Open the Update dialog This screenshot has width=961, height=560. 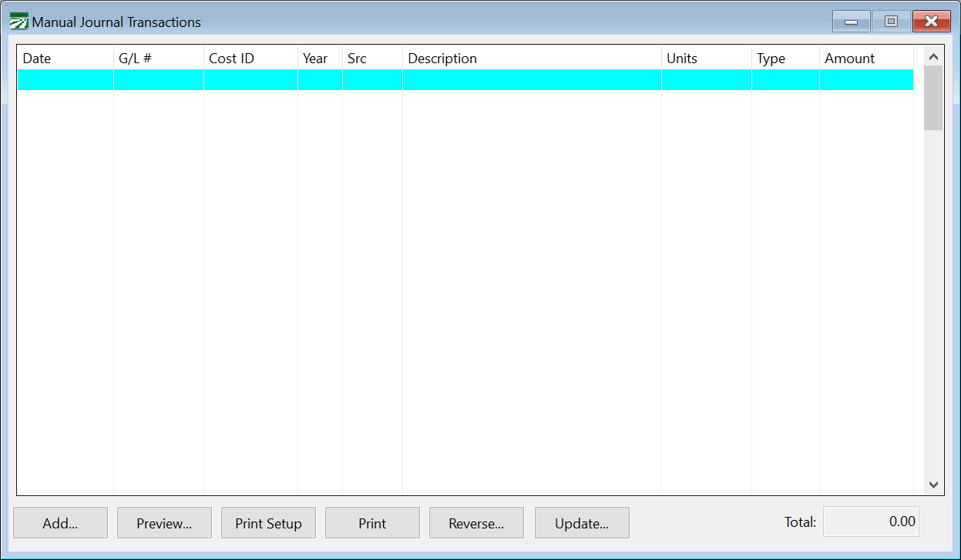(582, 522)
